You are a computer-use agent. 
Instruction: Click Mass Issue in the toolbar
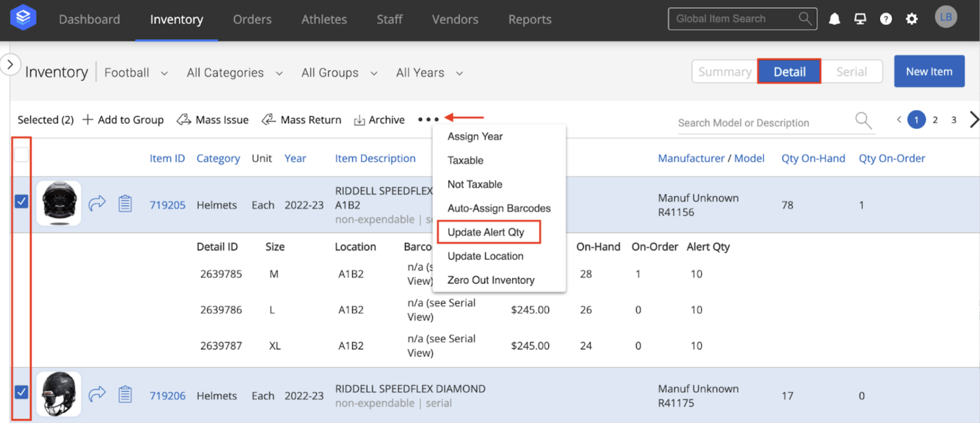coord(213,120)
